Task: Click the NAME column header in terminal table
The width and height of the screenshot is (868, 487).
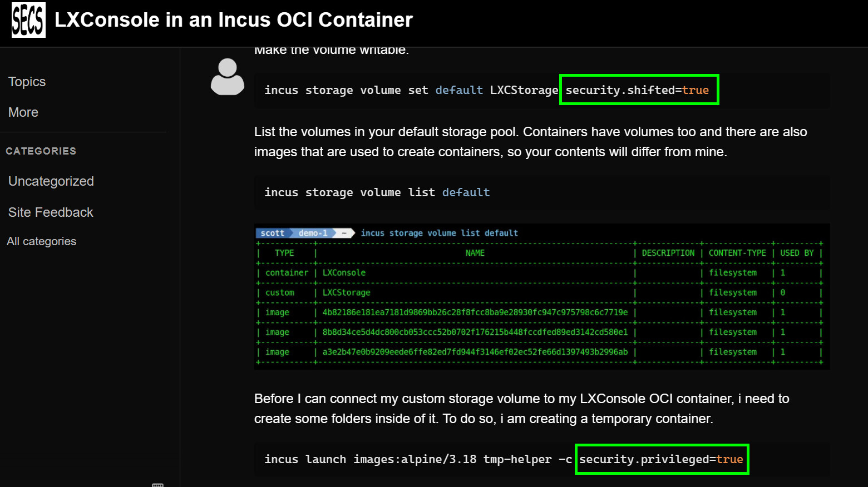Action: [475, 253]
